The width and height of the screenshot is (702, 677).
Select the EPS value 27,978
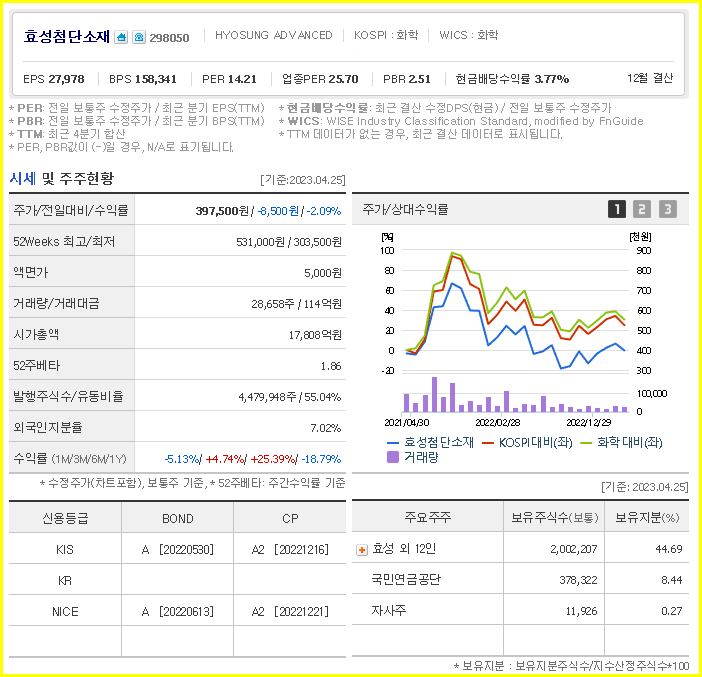pos(66,79)
